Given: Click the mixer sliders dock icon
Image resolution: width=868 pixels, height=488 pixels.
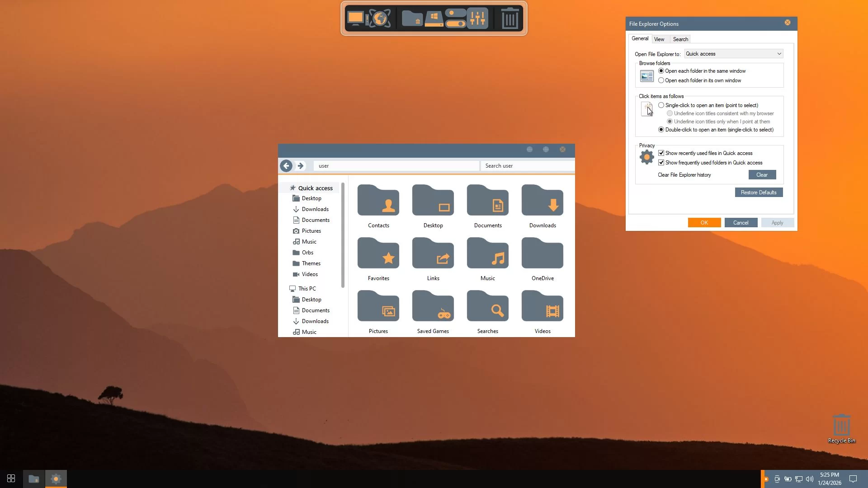Looking at the screenshot, I should click(x=477, y=19).
